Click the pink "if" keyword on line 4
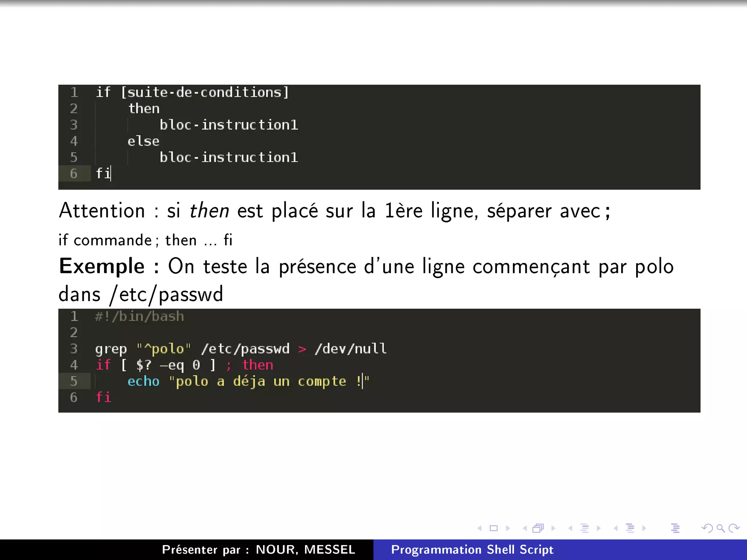The height and width of the screenshot is (560, 747). tap(103, 365)
